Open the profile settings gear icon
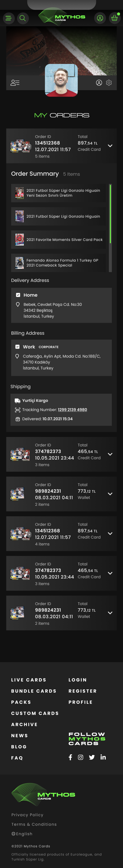This screenshot has height=868, width=123. (109, 83)
